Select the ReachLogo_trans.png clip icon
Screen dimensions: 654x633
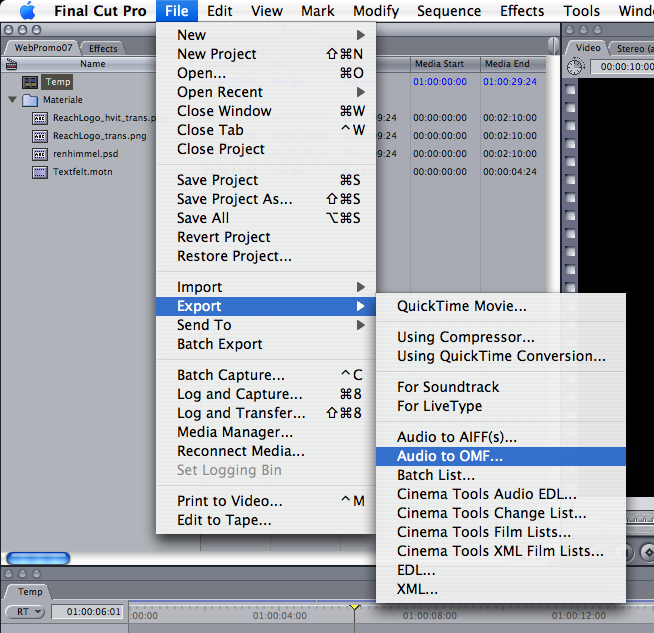[x=40, y=136]
